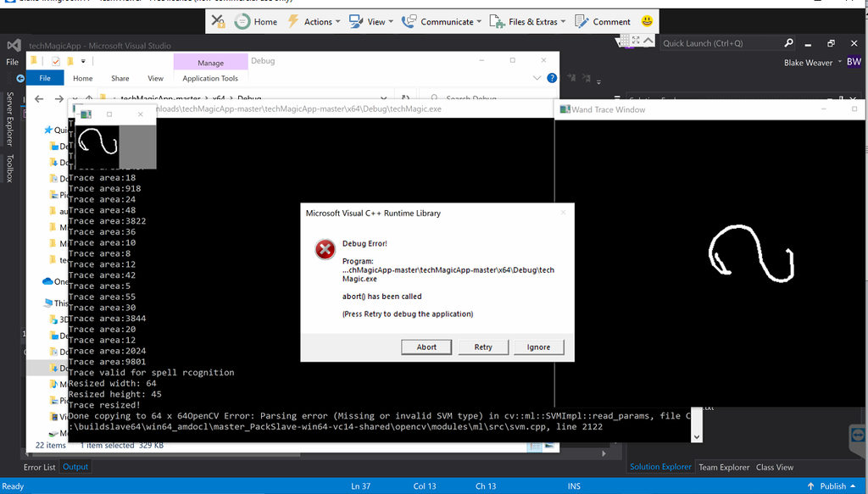Image resolution: width=868 pixels, height=494 pixels.
Task: Switch to the Home ribbon tab in File Explorer
Action: click(x=83, y=78)
